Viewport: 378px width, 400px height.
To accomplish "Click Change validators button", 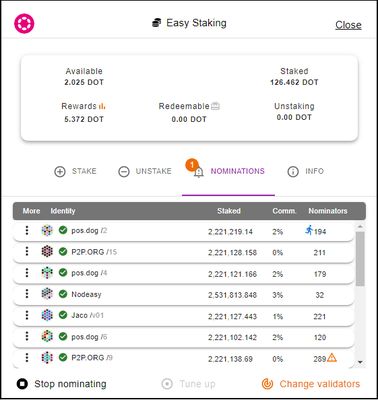I will click(x=311, y=384).
